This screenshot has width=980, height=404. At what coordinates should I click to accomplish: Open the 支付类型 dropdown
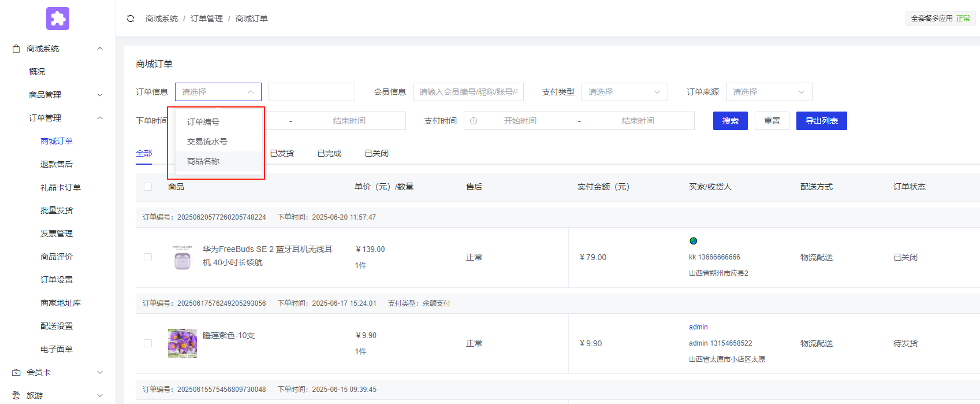(624, 92)
